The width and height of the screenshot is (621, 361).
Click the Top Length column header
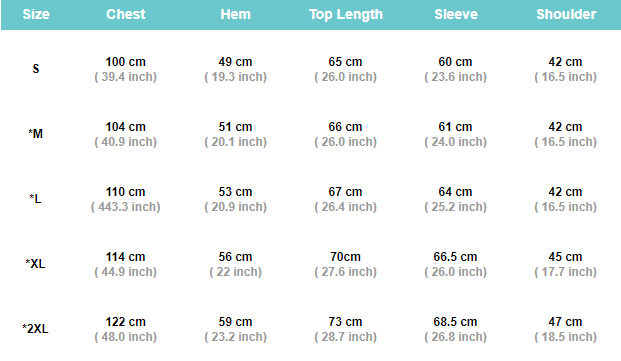[346, 15]
